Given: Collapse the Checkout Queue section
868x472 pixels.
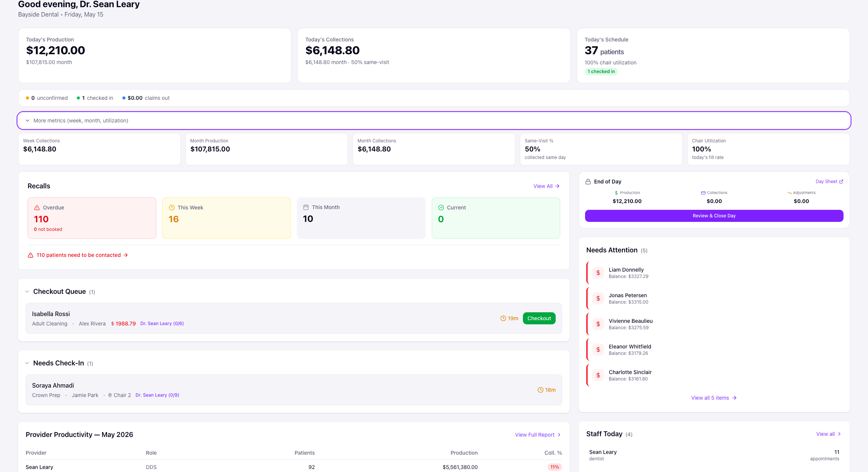Looking at the screenshot, I should point(27,292).
